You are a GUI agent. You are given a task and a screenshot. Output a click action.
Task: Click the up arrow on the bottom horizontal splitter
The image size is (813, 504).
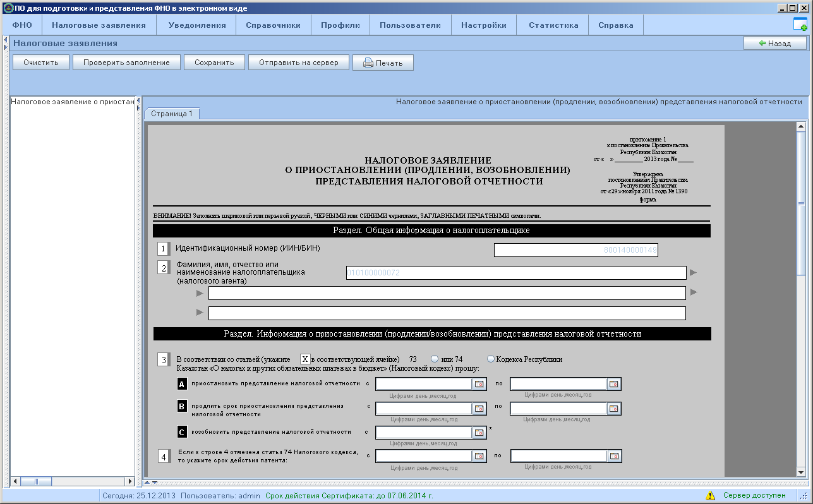pos(147,482)
